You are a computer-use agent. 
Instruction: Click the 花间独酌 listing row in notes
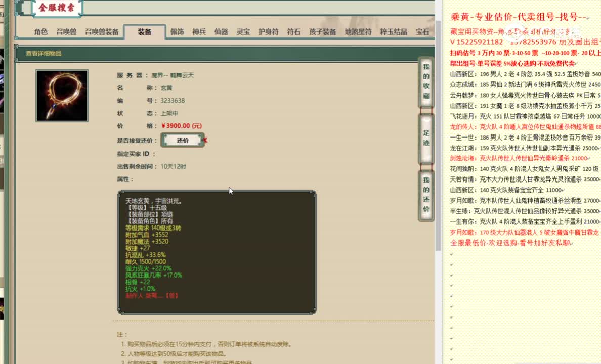point(525,168)
